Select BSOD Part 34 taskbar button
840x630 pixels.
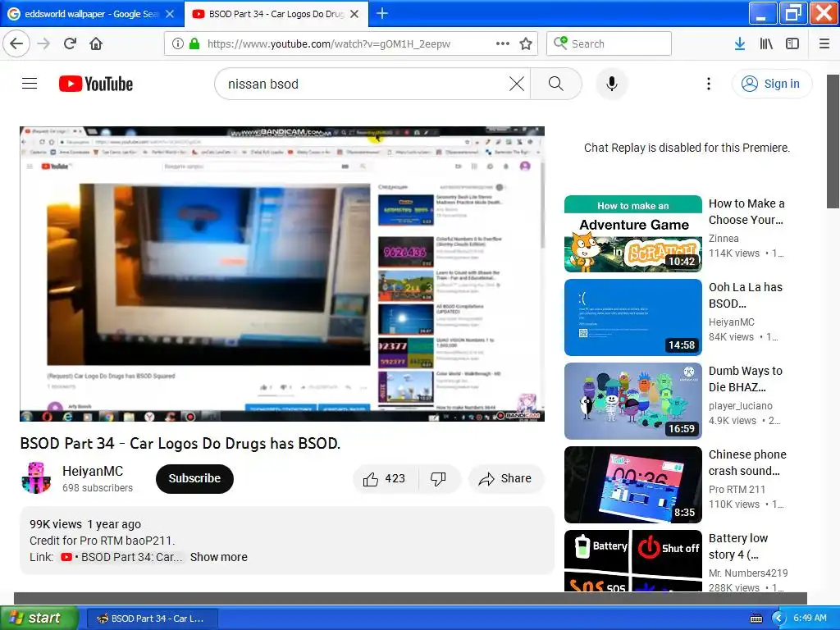tap(152, 619)
